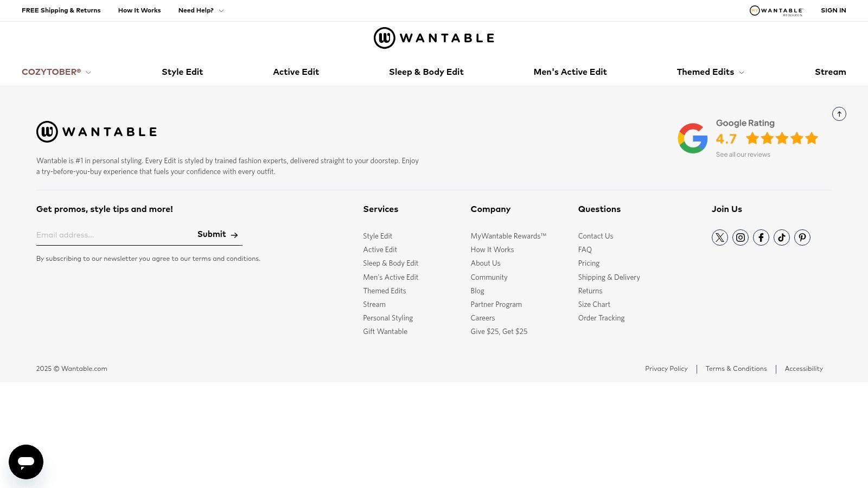868x488 pixels.
Task: Click the back-to-top arrow
Action: [x=839, y=114]
